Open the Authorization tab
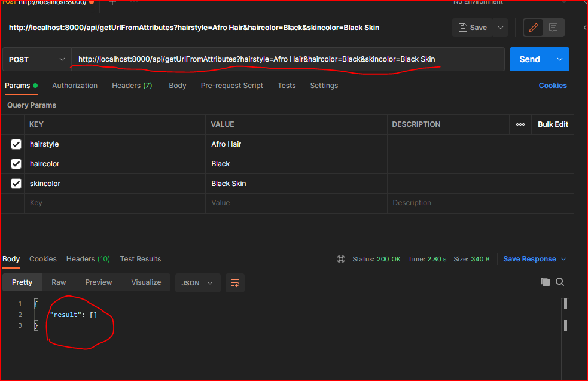This screenshot has height=381, width=588. [x=75, y=86]
